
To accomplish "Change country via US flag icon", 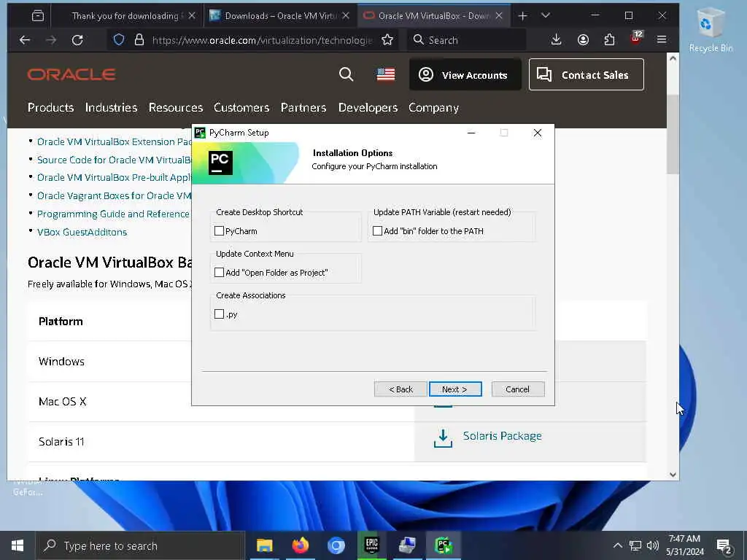I will 385,75.
